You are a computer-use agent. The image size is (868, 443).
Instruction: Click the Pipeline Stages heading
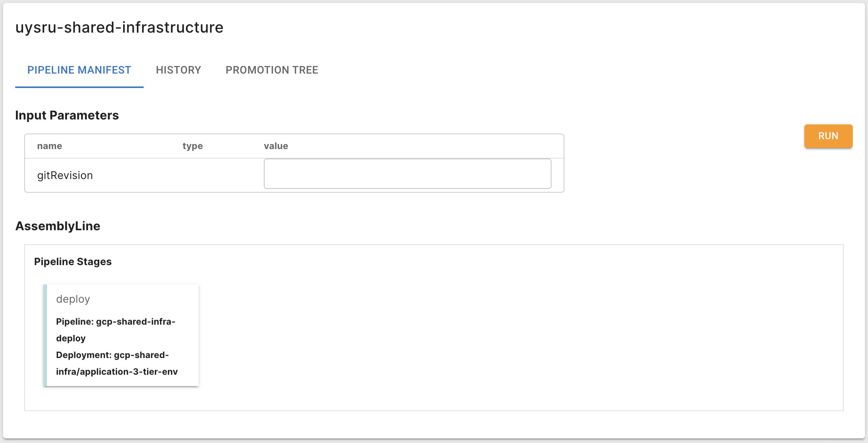tap(73, 262)
